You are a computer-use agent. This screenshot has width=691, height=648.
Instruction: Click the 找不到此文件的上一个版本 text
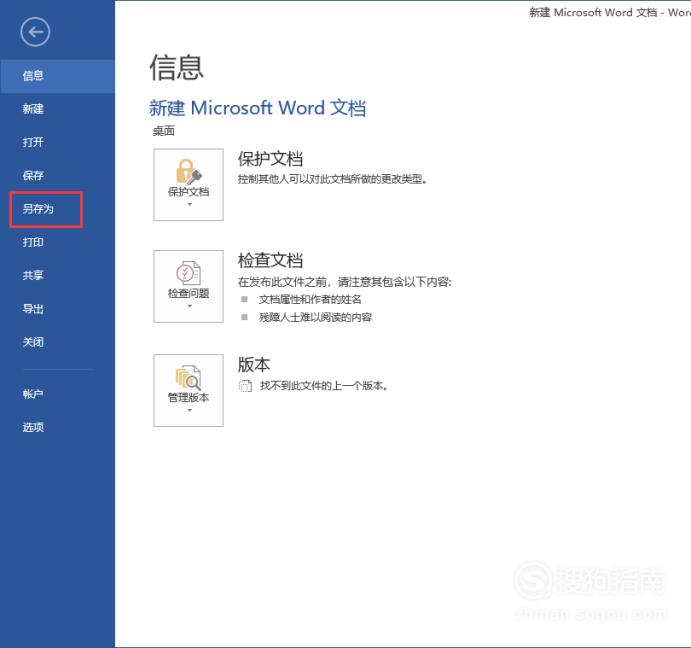324,386
